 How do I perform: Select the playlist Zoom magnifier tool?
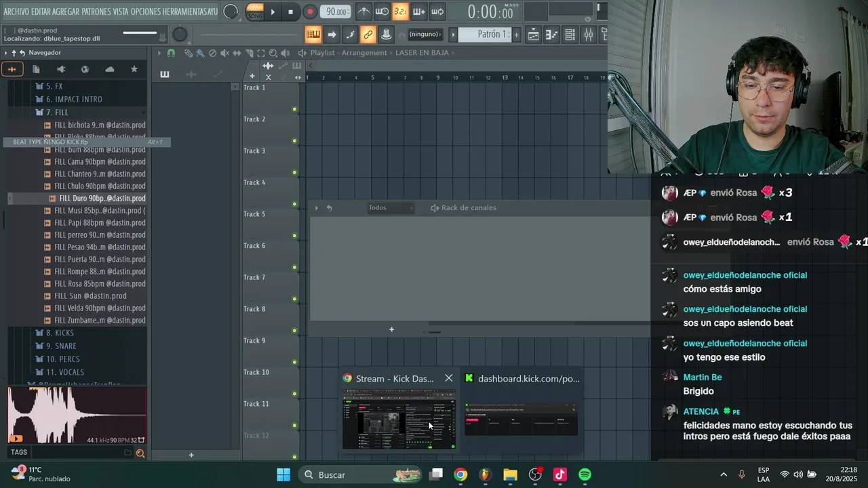pos(273,53)
